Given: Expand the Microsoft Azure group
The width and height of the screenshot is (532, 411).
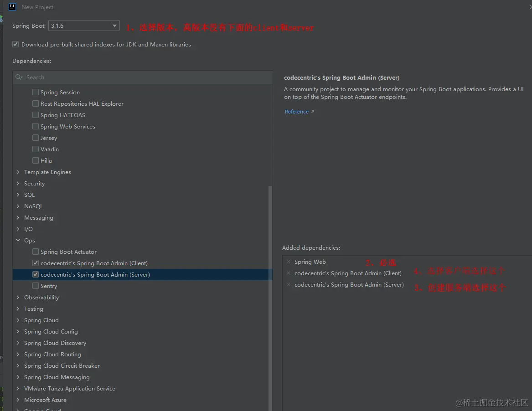Looking at the screenshot, I should click(x=18, y=400).
